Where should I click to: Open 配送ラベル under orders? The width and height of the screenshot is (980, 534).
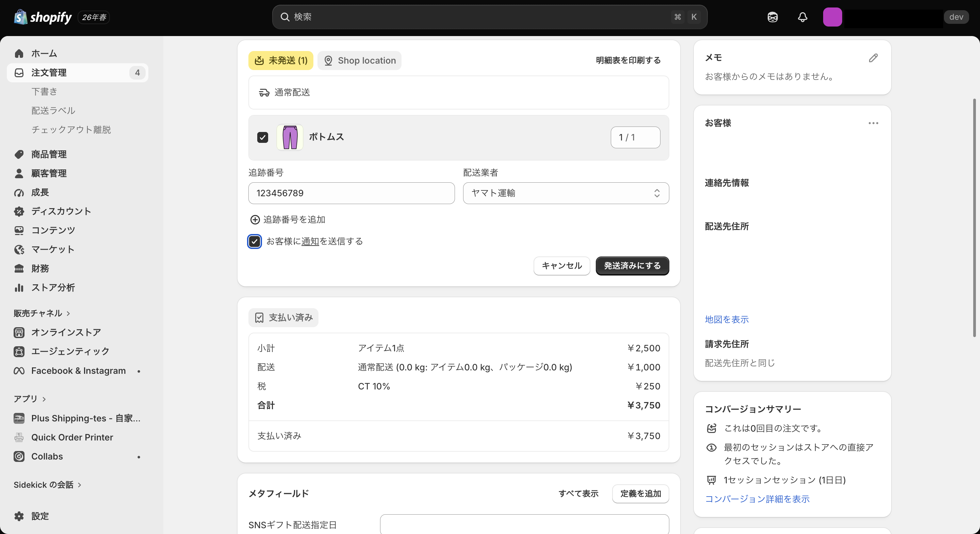click(53, 111)
